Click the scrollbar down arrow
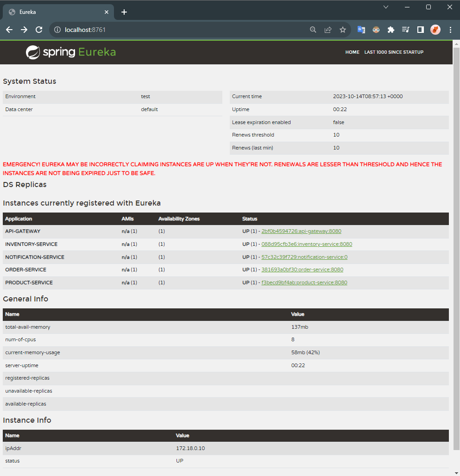Viewport: 460px width, 476px height. [456, 473]
